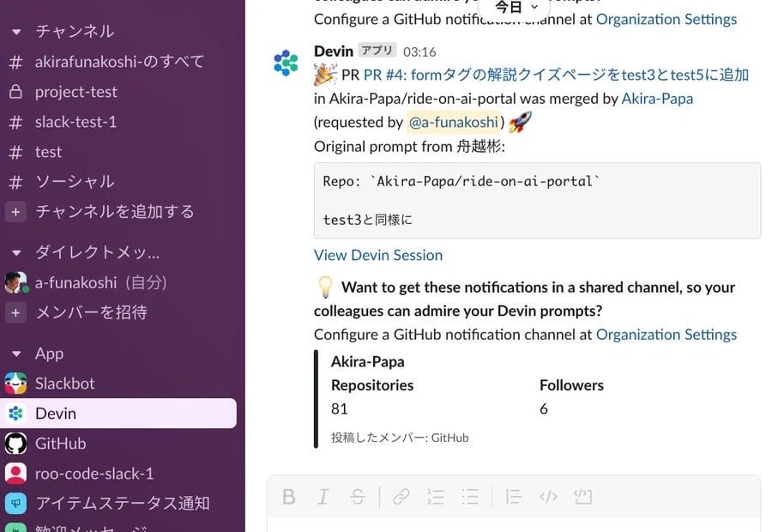The image size is (772, 532).
Task: Click the roo-code-slack-1 app icon
Action: pos(15,474)
